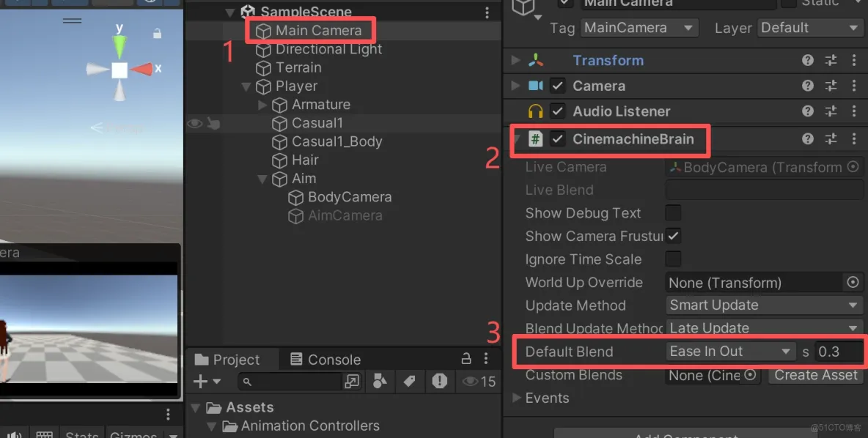The height and width of the screenshot is (438, 868).
Task: Uncheck Show Camera Frustum
Action: click(672, 236)
